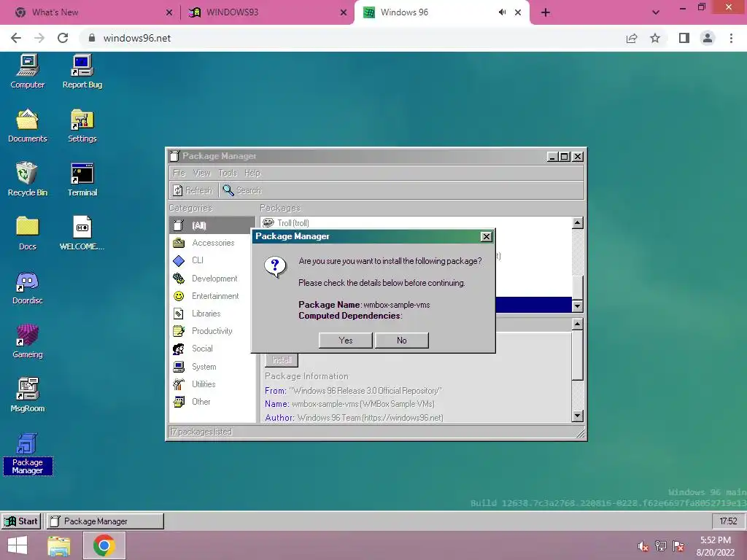This screenshot has height=560, width=747.
Task: Launch the MsgRoom desktop icon
Action: pos(27,395)
